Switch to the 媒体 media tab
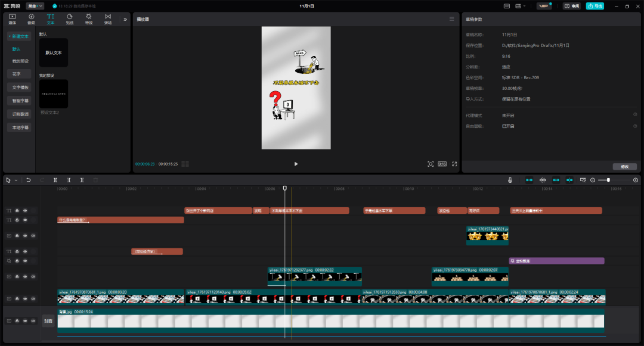Screen dimensions: 644x346 pyautogui.click(x=12, y=19)
